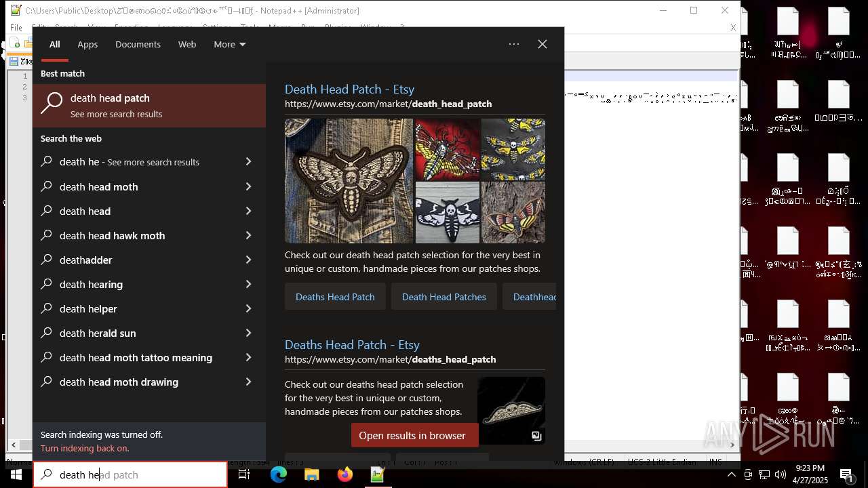Launch Microsoft Edge from the taskbar
The height and width of the screenshot is (488, 868).
pyautogui.click(x=278, y=475)
